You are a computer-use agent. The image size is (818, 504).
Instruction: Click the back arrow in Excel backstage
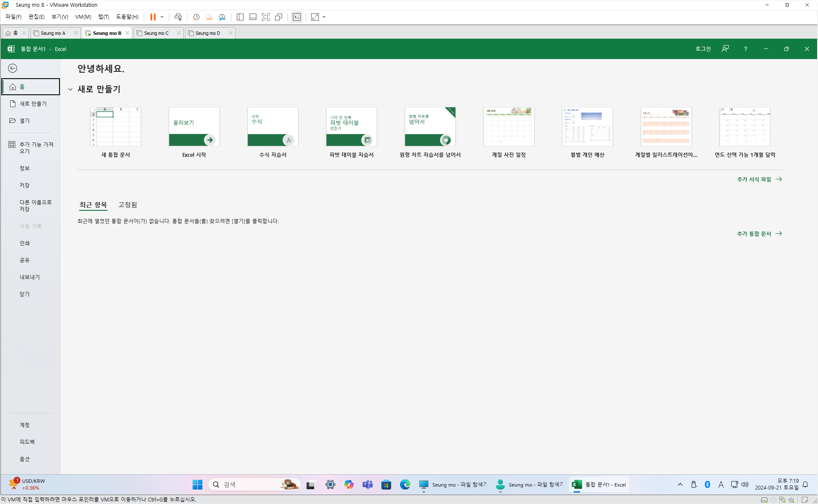pos(13,68)
